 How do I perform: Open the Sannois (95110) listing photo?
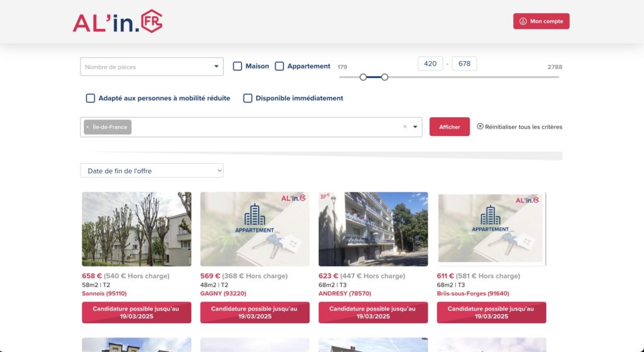(x=136, y=229)
